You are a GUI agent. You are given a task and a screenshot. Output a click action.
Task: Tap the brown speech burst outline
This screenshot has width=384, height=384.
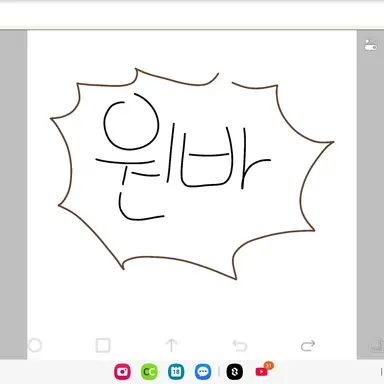click(x=192, y=174)
